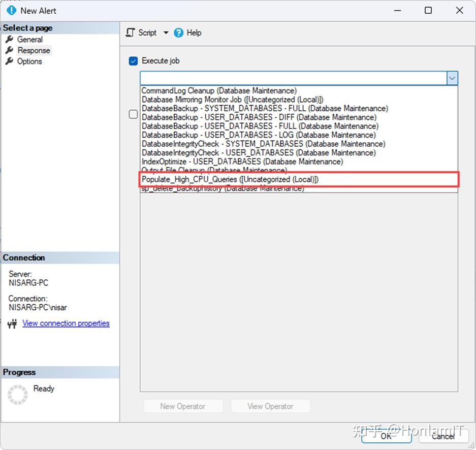Collapse the job list via the combo arrow
Viewport: 476px width, 450px height.
click(452, 78)
